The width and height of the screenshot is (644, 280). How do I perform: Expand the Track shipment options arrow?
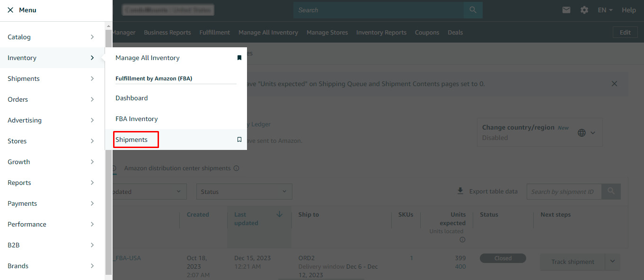point(612,262)
